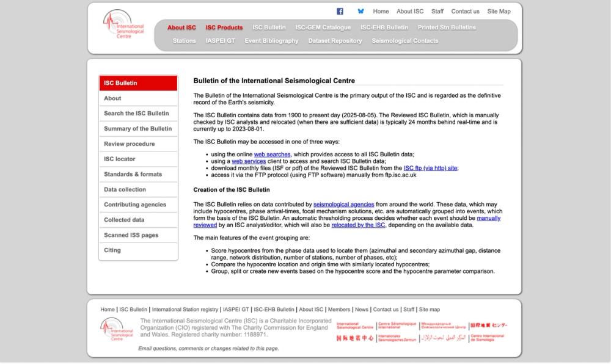The width and height of the screenshot is (611, 364).
Task: Open Review procedure in the sidebar
Action: click(x=138, y=144)
